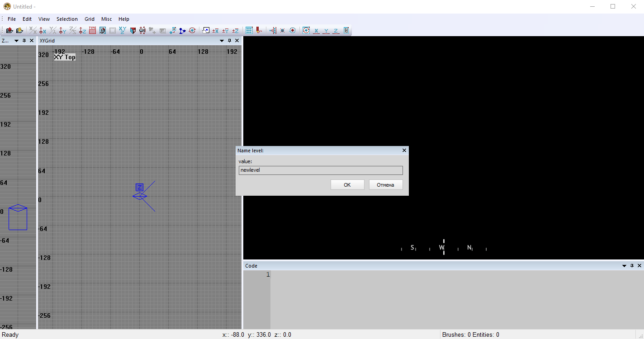Click the rotate around Z axis icon
This screenshot has width=644, height=339.
[x=82, y=30]
